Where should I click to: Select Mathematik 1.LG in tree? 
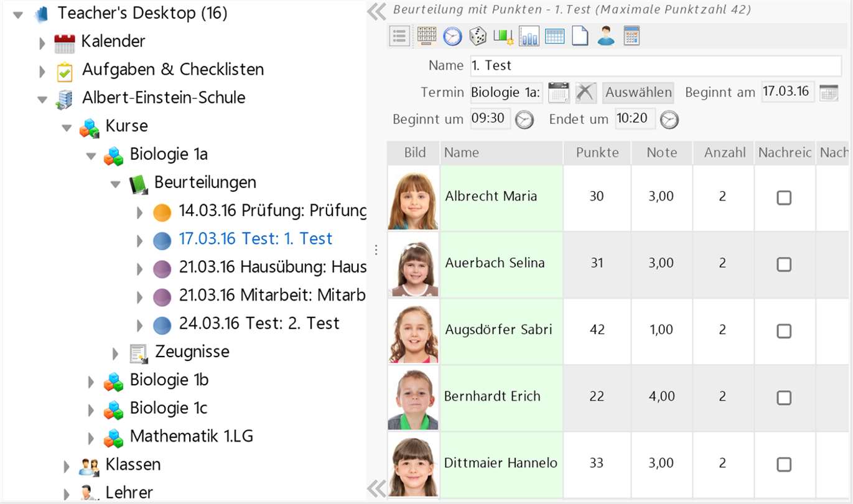point(191,436)
